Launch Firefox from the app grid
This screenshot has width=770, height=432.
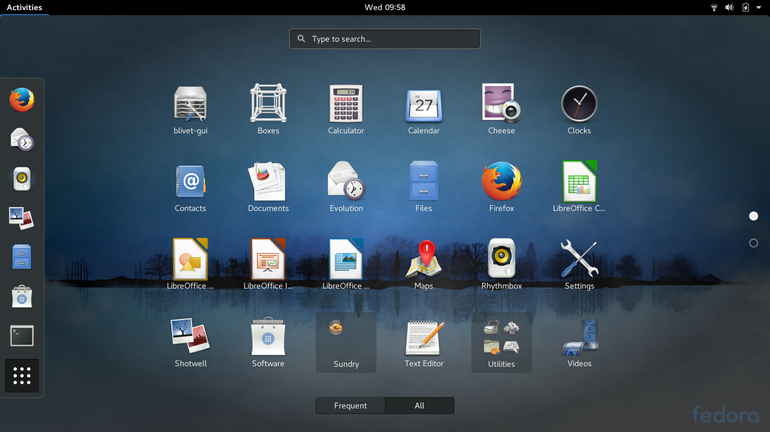pyautogui.click(x=501, y=187)
